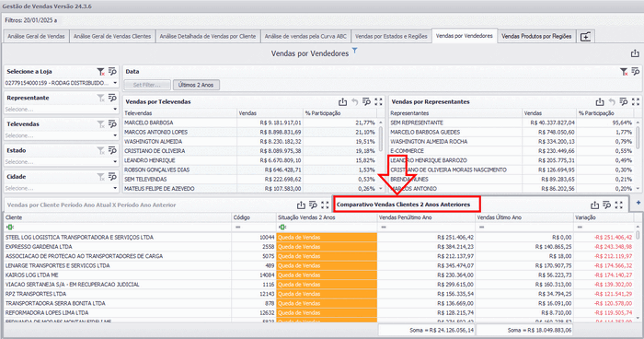Clear filter icon on Selecione a Loja

pyautogui.click(x=100, y=72)
